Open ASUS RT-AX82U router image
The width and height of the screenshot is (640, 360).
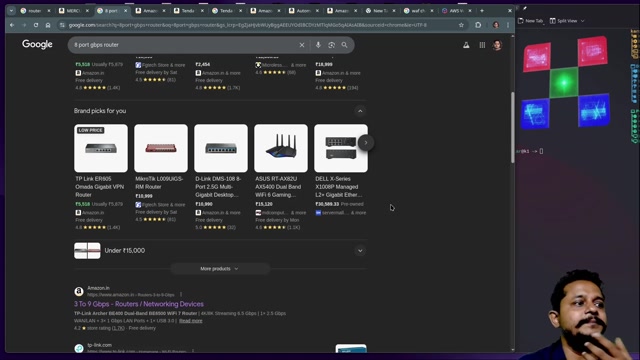pos(281,148)
